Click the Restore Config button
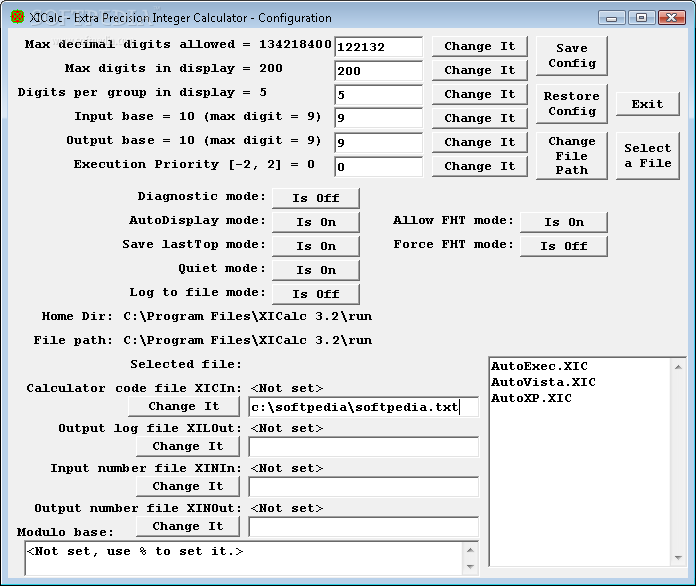 coord(572,103)
